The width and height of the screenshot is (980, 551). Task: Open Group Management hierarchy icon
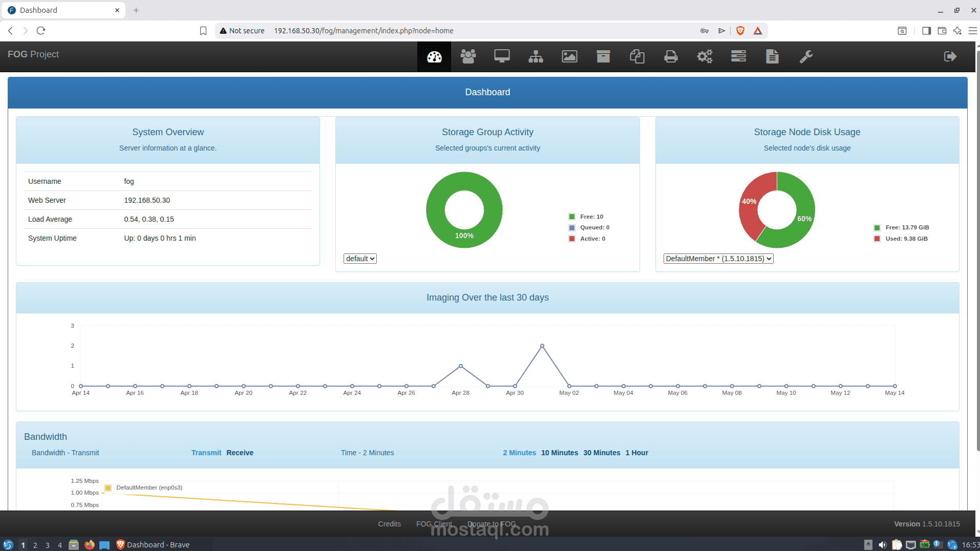(536, 56)
